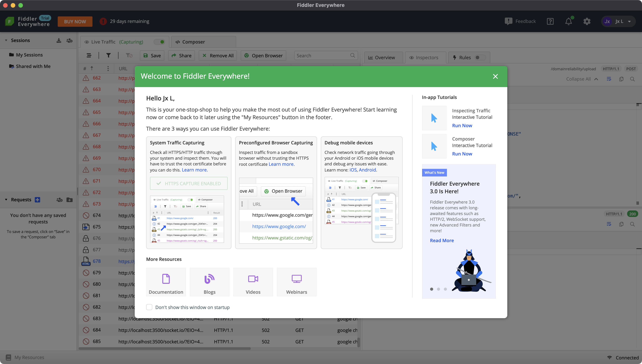Click the notifications bell icon
Screen dimensions: 642x364
tap(568, 22)
